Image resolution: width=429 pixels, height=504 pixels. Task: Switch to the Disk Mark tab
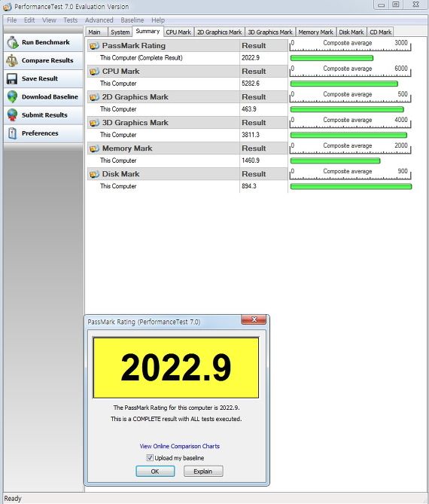(351, 32)
